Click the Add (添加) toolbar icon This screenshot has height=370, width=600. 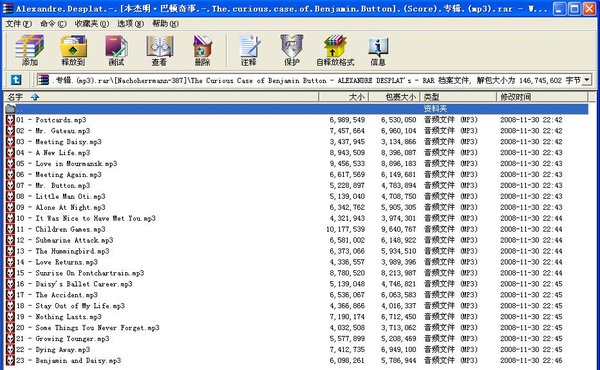[29, 50]
